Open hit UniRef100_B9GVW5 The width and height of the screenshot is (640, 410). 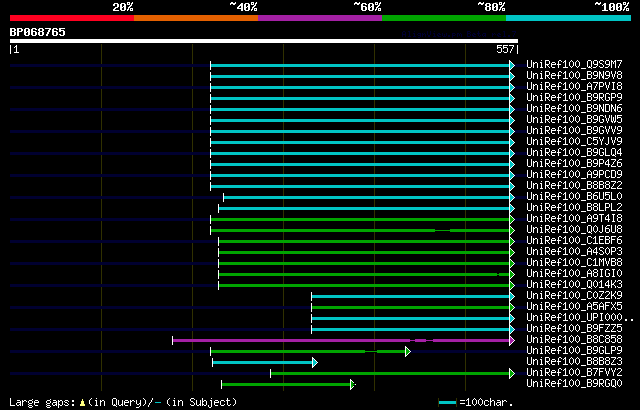(x=574, y=120)
